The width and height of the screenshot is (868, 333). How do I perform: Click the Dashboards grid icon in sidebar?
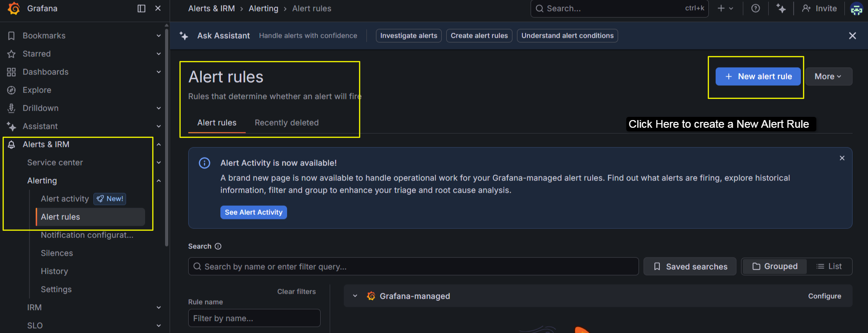tap(11, 72)
